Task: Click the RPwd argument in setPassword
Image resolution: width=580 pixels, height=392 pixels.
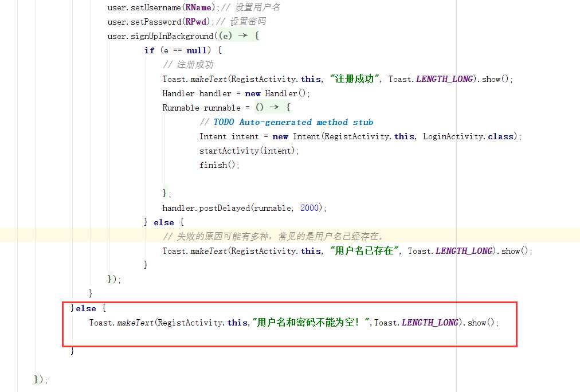Action: click(x=195, y=22)
